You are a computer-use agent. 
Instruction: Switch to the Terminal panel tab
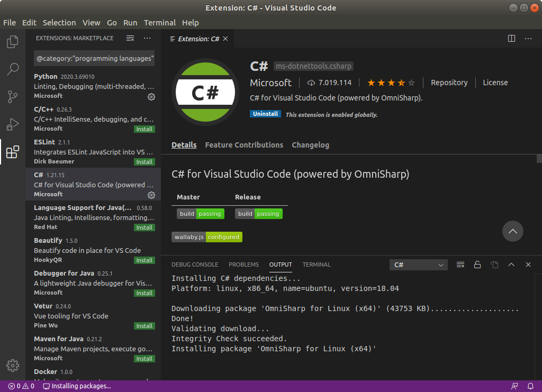tap(317, 265)
